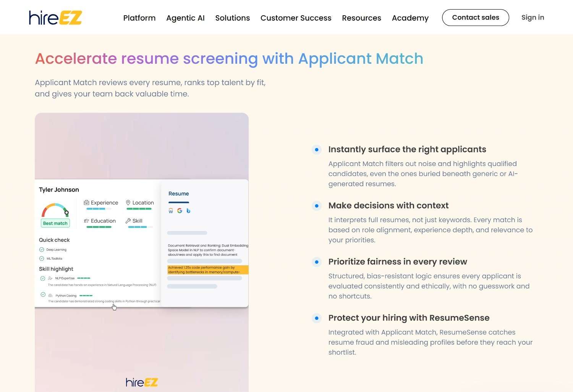The image size is (573, 392).
Task: Click the Contact sales button
Action: 475,18
